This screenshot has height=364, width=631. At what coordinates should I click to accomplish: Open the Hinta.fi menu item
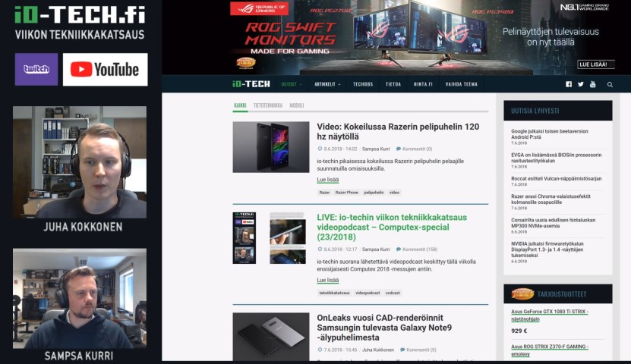pyautogui.click(x=423, y=84)
